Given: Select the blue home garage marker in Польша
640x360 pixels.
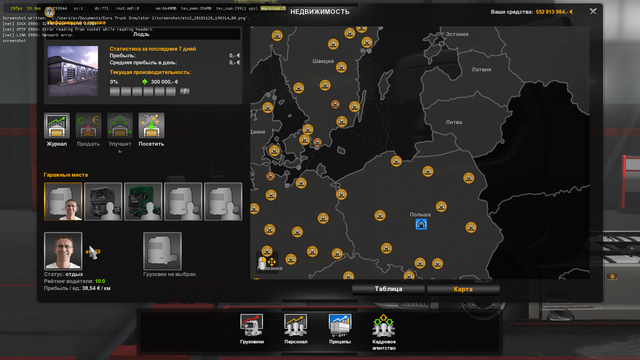Looking at the screenshot, I should pyautogui.click(x=421, y=224).
